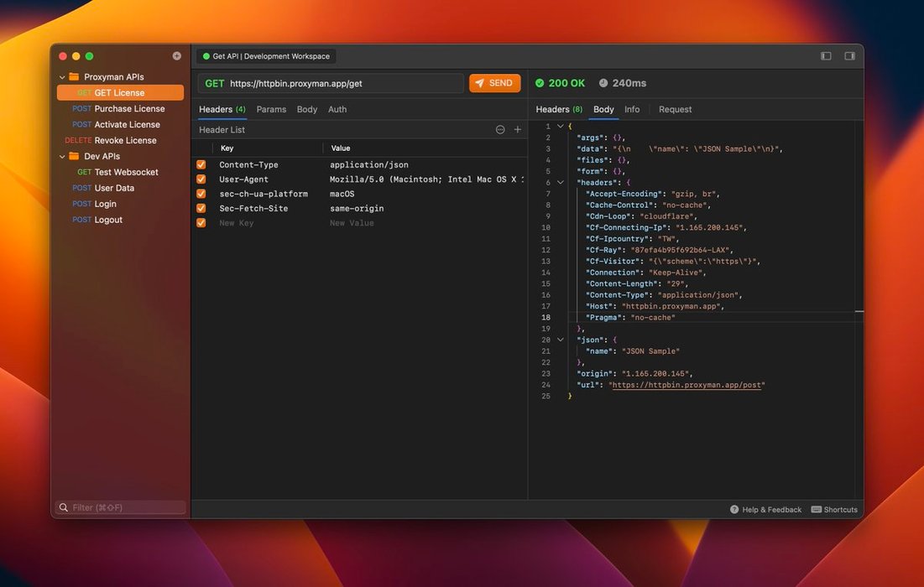Viewport: 924px width, 587px height.
Task: Show the response Request tab
Action: coord(676,110)
